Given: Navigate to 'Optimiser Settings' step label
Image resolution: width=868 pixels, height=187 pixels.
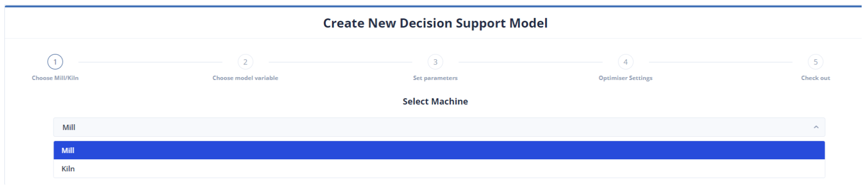Looking at the screenshot, I should (625, 78).
